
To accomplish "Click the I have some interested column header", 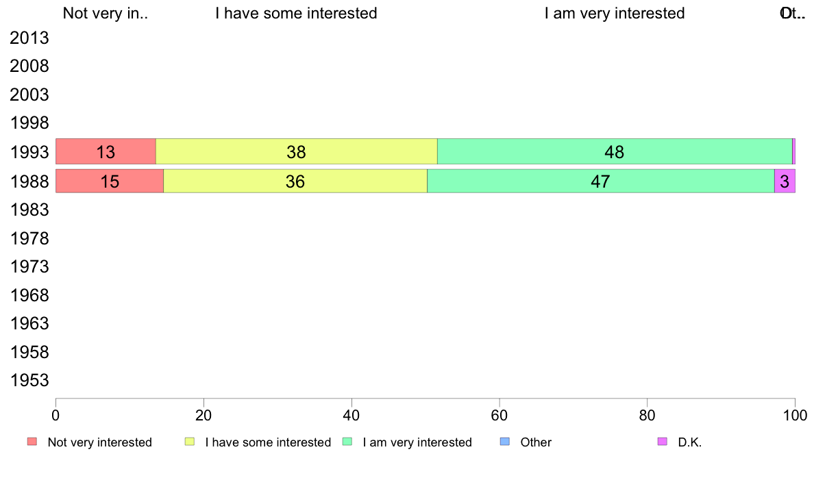I will pyautogui.click(x=297, y=13).
